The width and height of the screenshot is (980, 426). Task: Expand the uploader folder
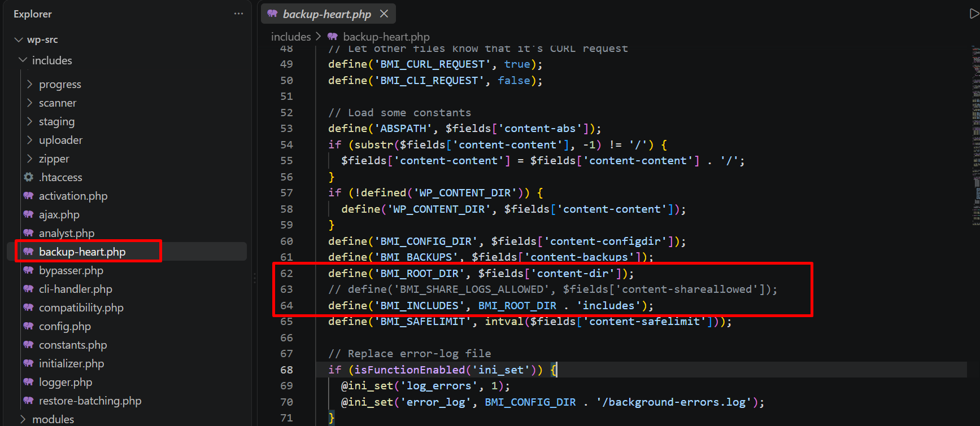(x=29, y=140)
